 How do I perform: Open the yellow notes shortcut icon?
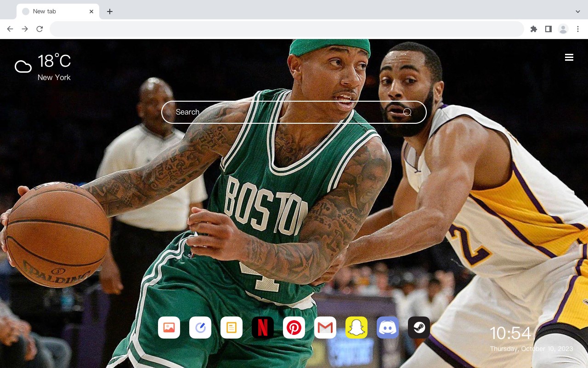(x=232, y=328)
